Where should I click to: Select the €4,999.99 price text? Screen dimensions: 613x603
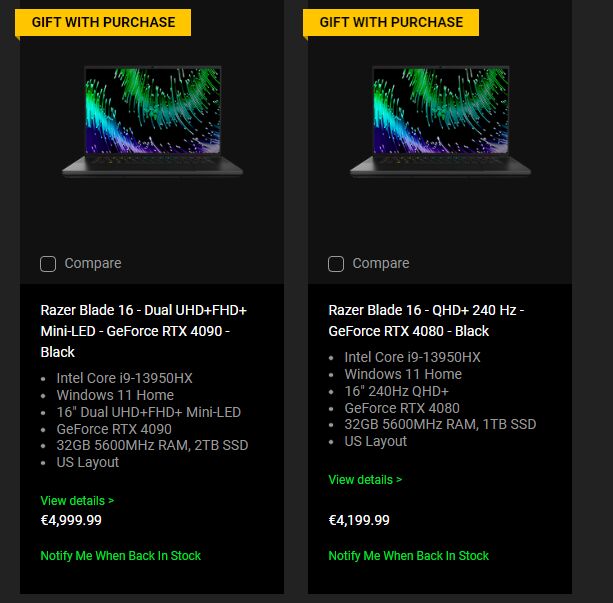tap(71, 520)
